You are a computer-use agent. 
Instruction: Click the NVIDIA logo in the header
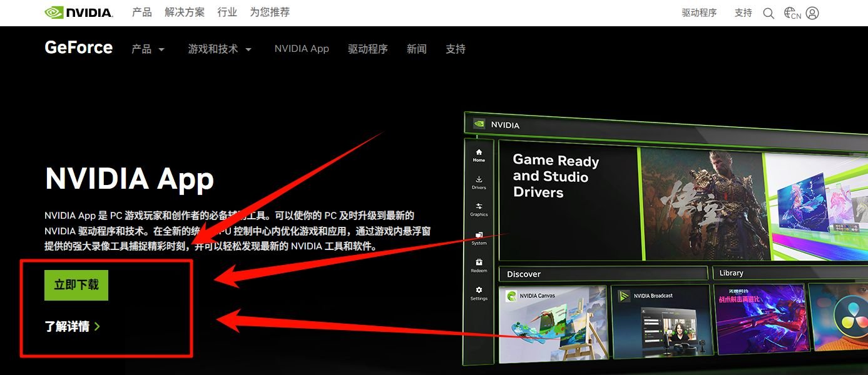pos(78,12)
